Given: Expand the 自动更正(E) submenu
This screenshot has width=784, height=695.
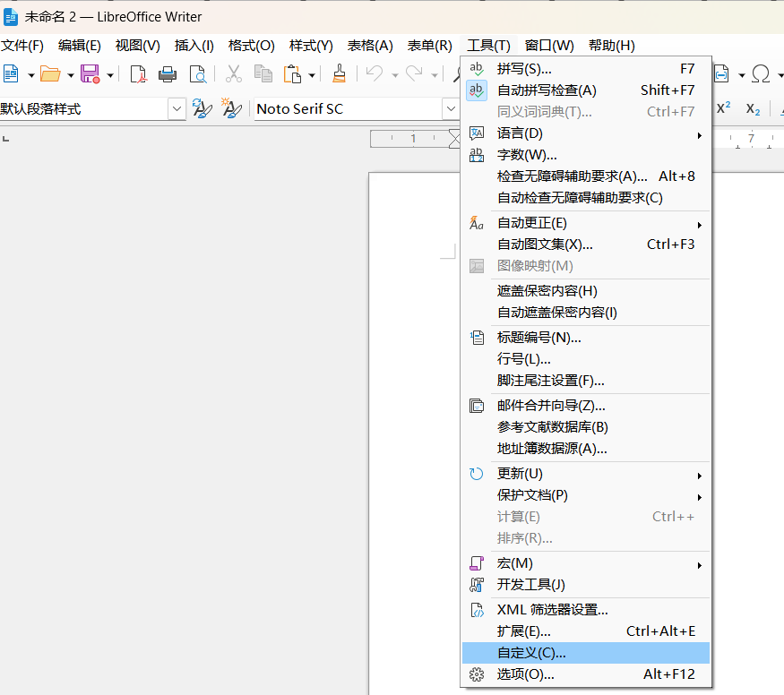Looking at the screenshot, I should tap(585, 223).
